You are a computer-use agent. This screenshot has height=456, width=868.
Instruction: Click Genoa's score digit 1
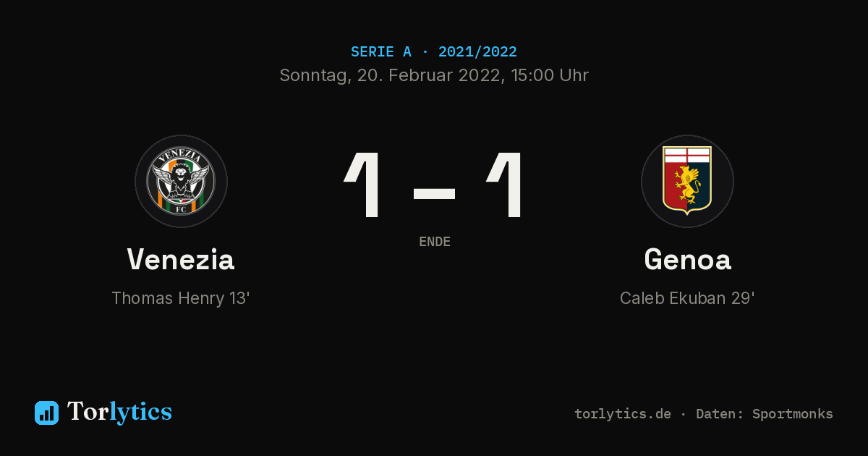pos(506,185)
